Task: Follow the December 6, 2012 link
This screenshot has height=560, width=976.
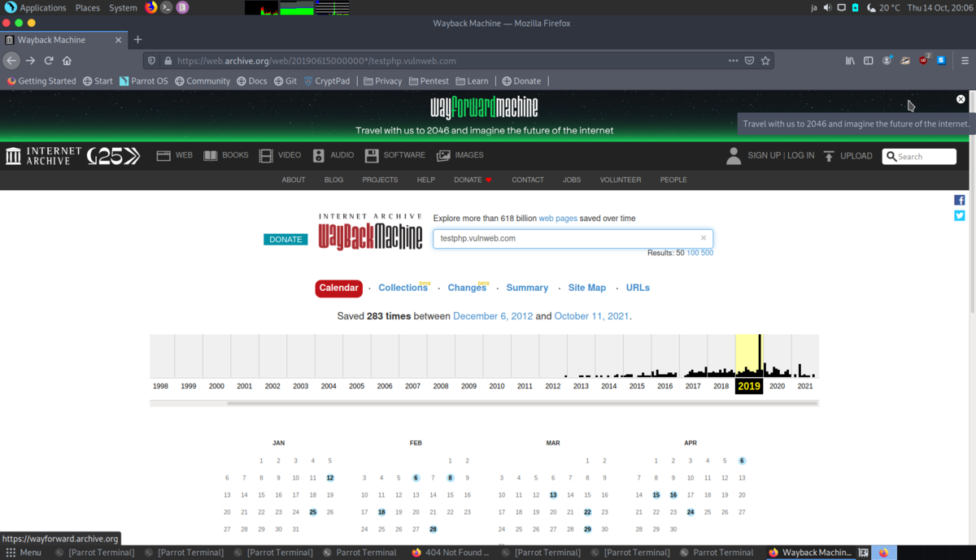Action: (x=493, y=316)
